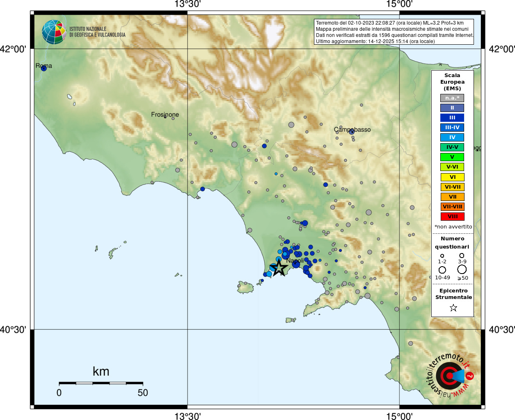The image size is (515, 420).
Task: Click the Campobasso city marker
Action: click(352, 132)
